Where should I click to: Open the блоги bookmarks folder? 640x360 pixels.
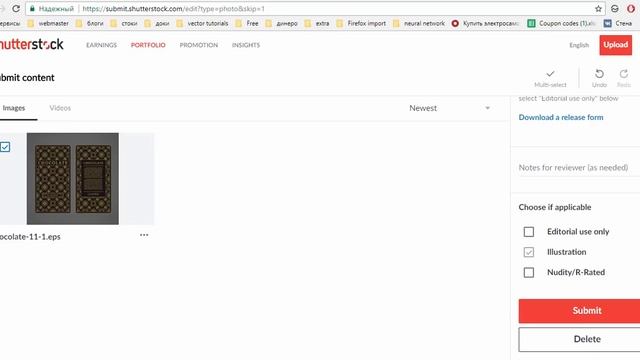tap(90, 23)
